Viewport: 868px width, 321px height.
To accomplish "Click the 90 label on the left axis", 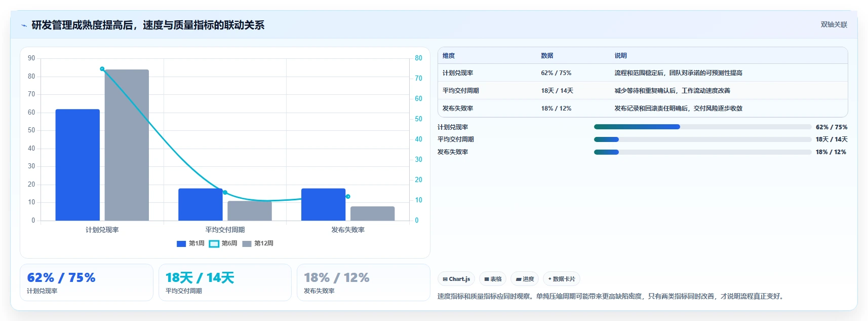I will click(31, 58).
